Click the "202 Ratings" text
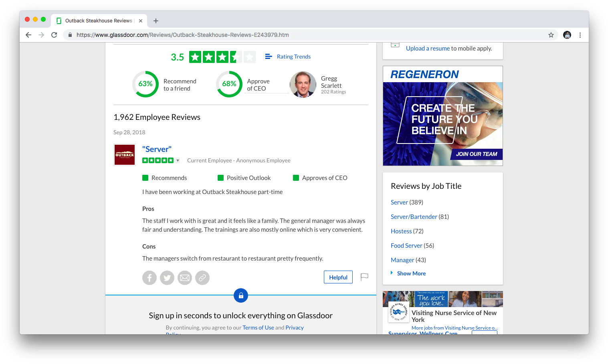Screen dimensions: 608x364 click(x=333, y=92)
